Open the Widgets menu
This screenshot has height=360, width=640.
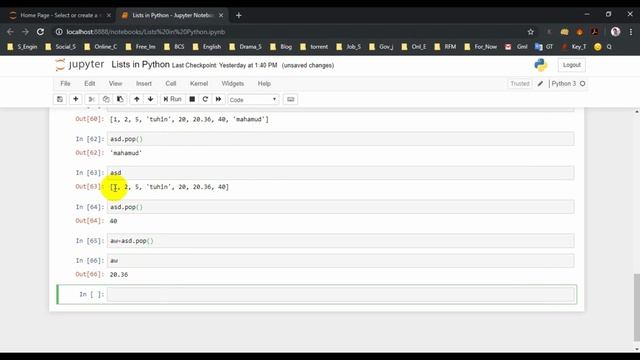(233, 84)
